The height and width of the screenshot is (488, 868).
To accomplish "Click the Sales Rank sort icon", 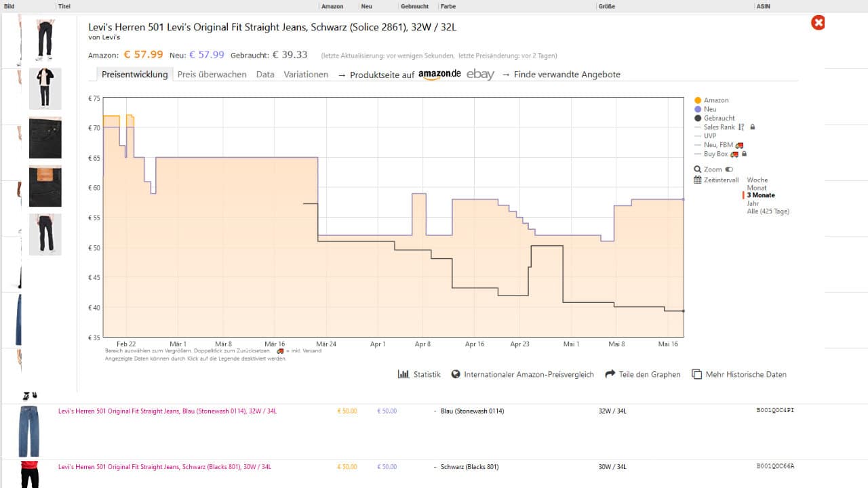I will pos(741,127).
